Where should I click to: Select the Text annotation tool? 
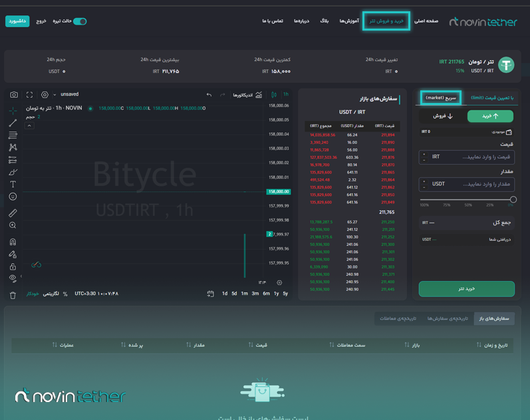pyautogui.click(x=13, y=184)
